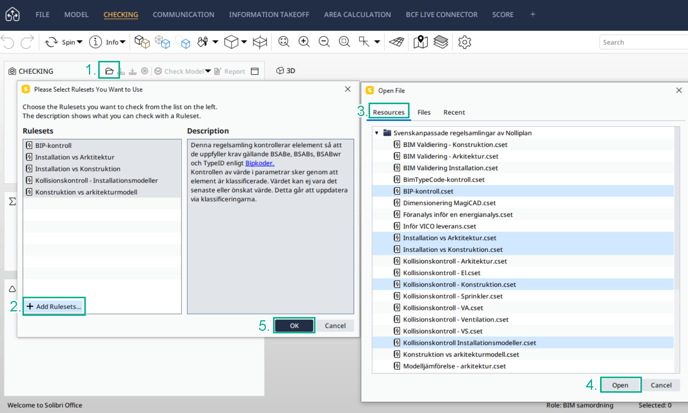Select the Files tab in Open File
The width and height of the screenshot is (688, 413).
coord(424,112)
